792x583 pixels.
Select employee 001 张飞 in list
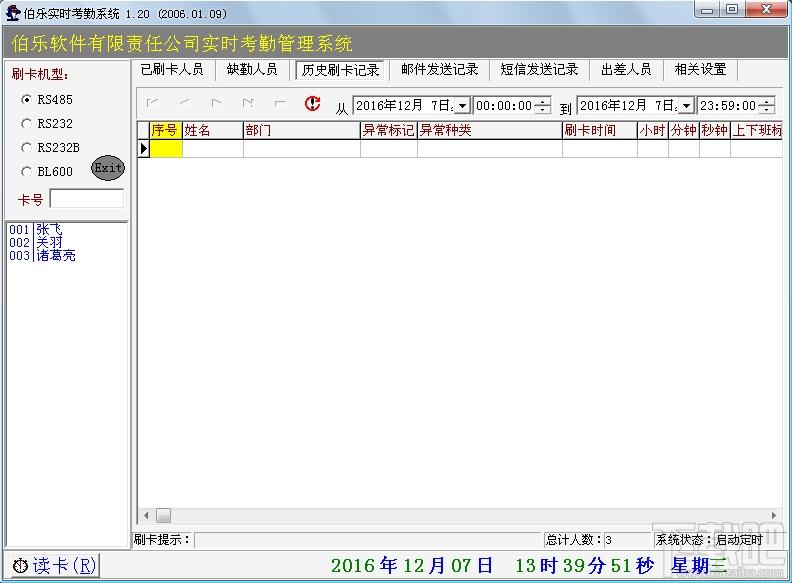click(x=35, y=229)
